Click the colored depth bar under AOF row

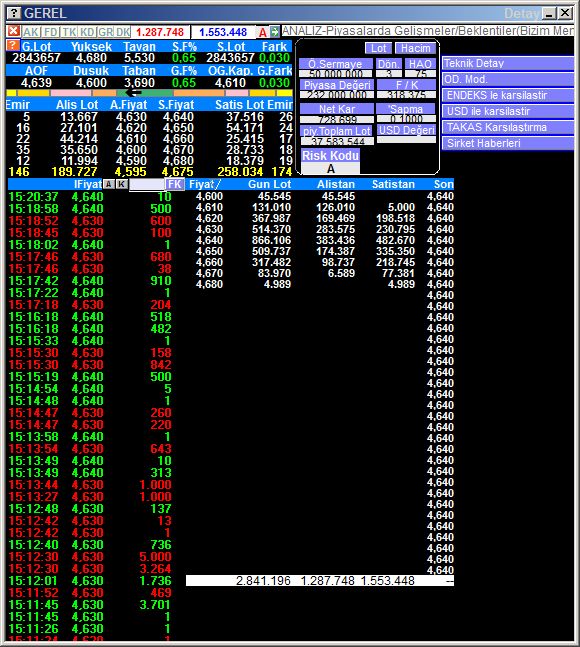[149, 93]
